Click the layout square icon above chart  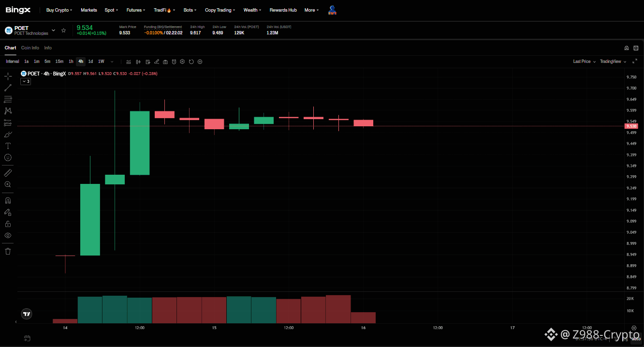[635, 48]
